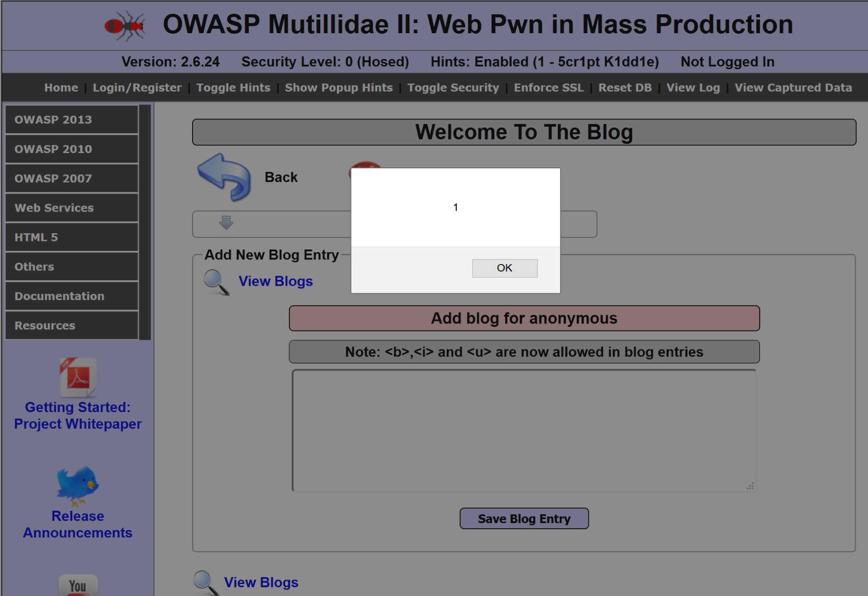
Task: Click Toggle Security menu item
Action: (x=453, y=88)
